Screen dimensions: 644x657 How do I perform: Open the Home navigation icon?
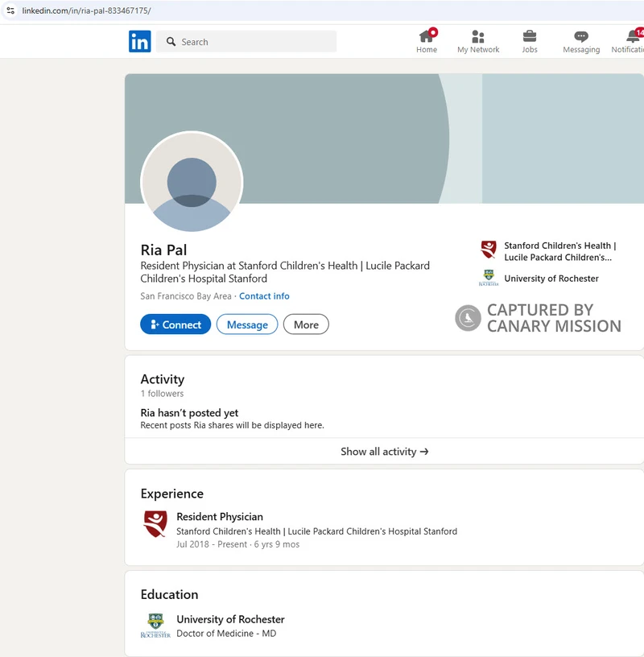point(427,36)
